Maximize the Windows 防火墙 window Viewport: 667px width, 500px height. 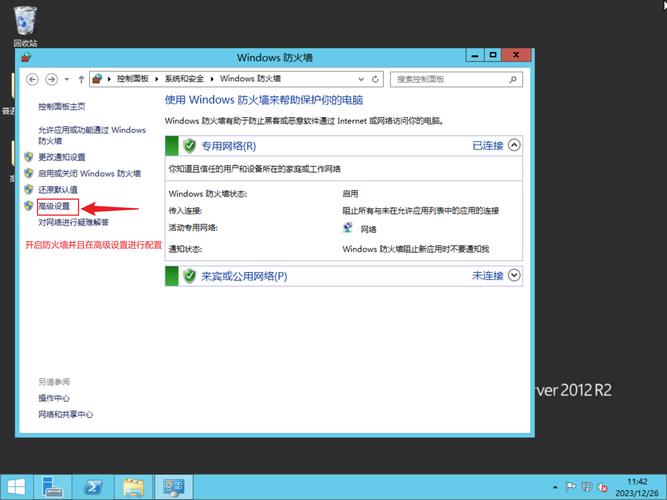[493, 55]
